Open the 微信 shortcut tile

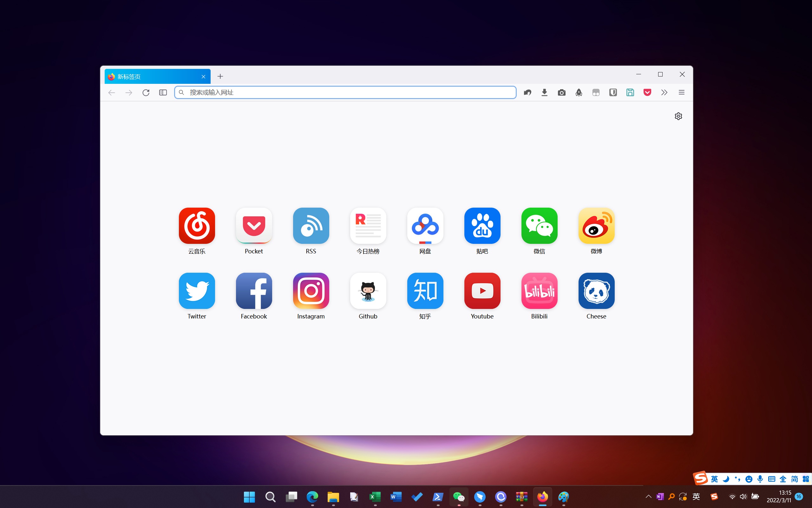coord(539,226)
